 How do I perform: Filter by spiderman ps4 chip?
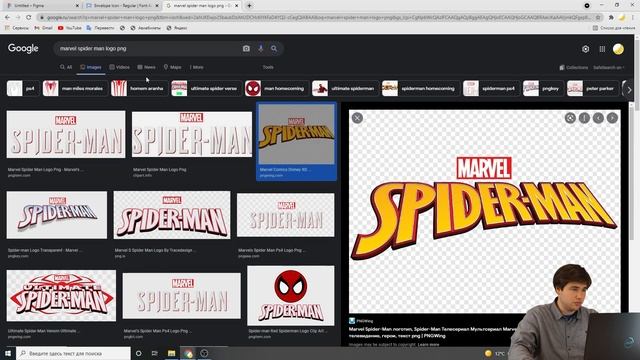pos(491,89)
